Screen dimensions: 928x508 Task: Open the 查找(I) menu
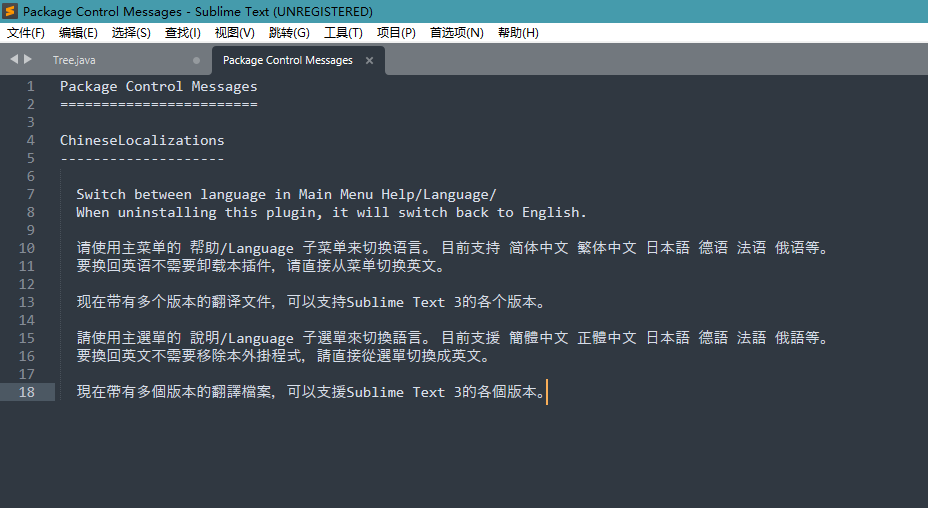(x=182, y=33)
